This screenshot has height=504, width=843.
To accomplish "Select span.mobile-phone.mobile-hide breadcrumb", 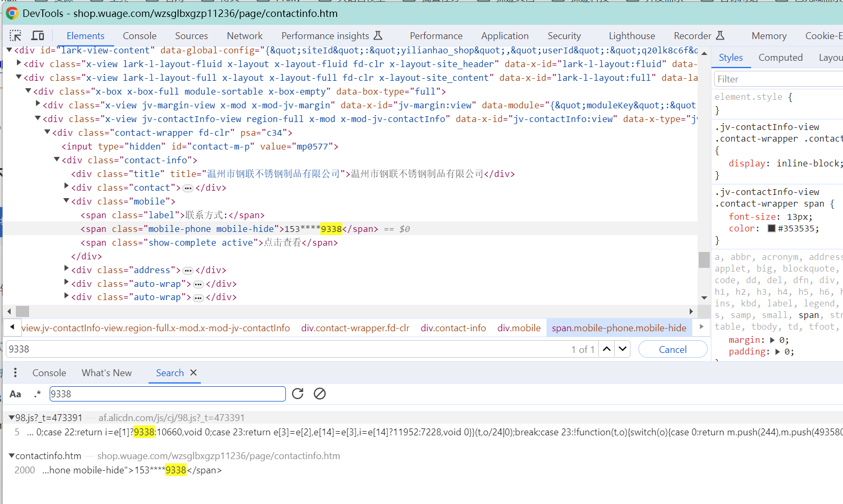I will 619,328.
